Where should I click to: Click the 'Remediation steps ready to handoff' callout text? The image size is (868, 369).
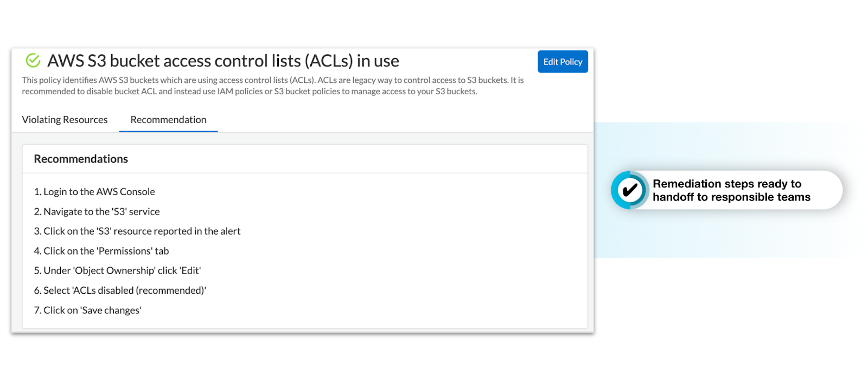tap(731, 190)
